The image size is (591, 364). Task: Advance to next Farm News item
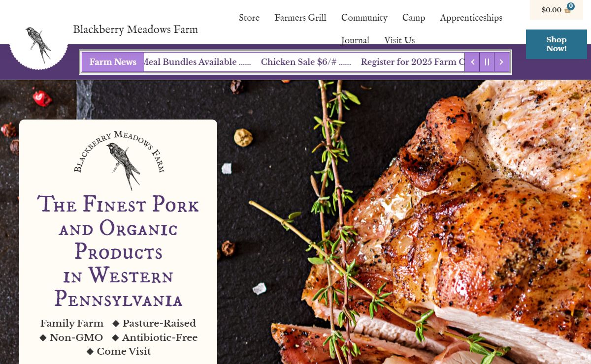[501, 62]
